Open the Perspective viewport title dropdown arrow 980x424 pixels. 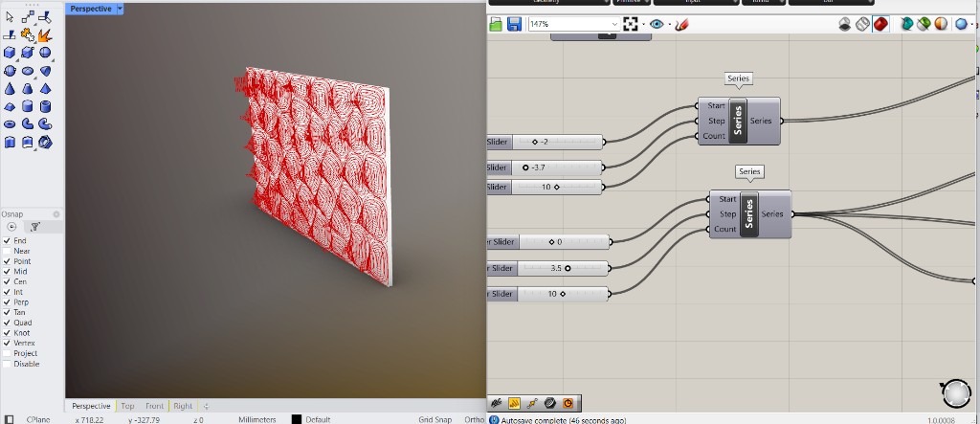point(120,9)
